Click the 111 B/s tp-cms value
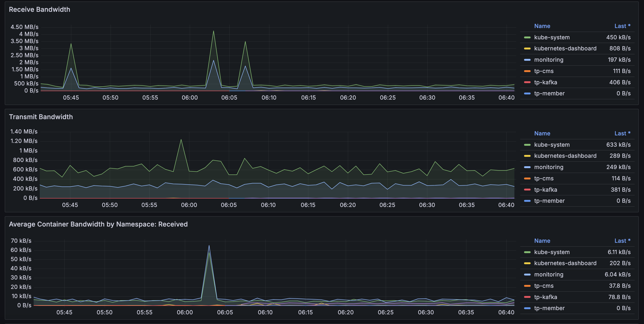Viewport: 644px width, 324px height. 622,71
